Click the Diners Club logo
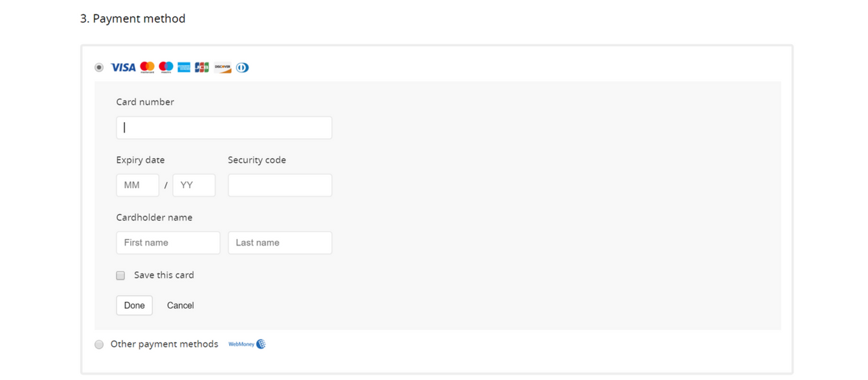Image resolution: width=868 pixels, height=380 pixels. click(242, 67)
